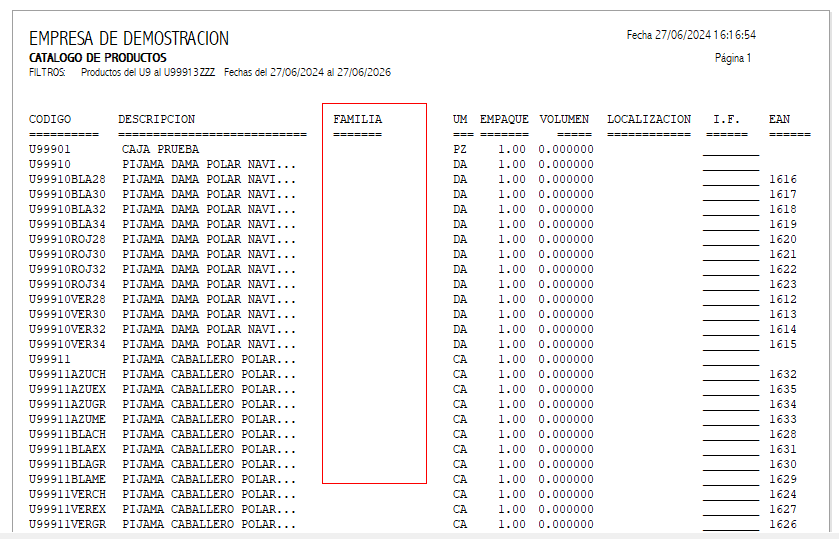Click EAN value 1631

coord(783,449)
